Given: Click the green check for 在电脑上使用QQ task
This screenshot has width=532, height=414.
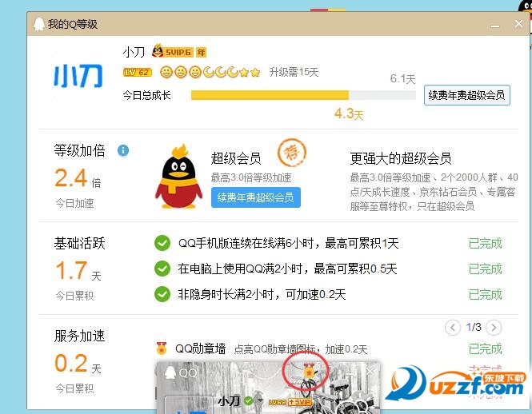Looking at the screenshot, I should [162, 269].
